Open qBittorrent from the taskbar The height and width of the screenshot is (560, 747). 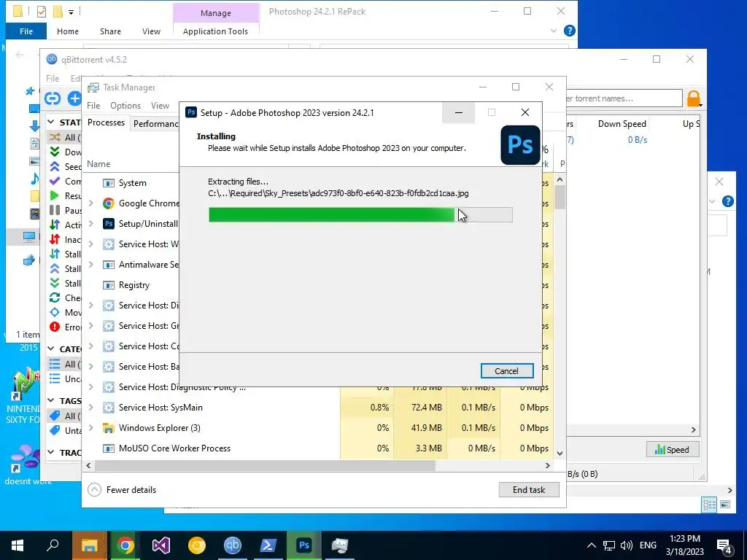233,545
